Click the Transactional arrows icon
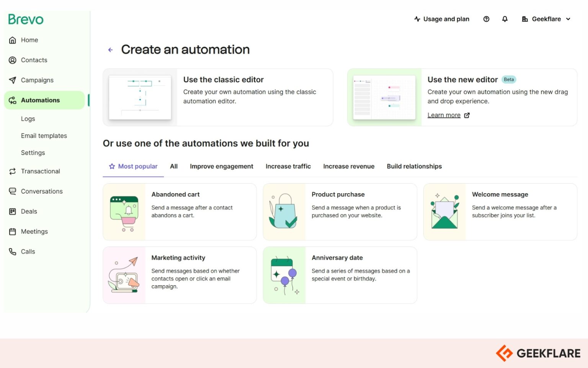This screenshot has width=588, height=368. click(x=13, y=171)
